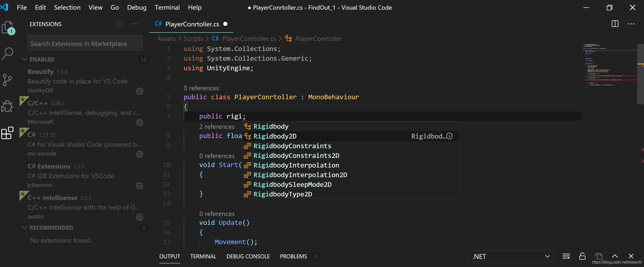Maximize the bottom panel
644x267 pixels.
[615, 256]
